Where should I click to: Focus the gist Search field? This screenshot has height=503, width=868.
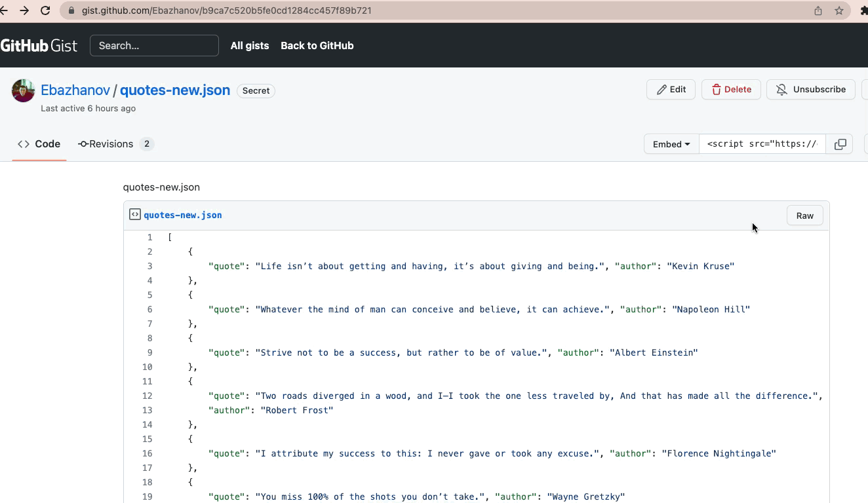coord(154,45)
